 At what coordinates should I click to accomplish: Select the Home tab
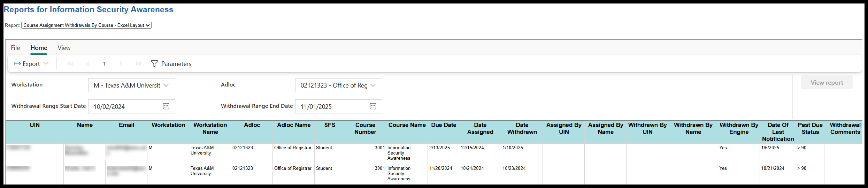coord(39,48)
